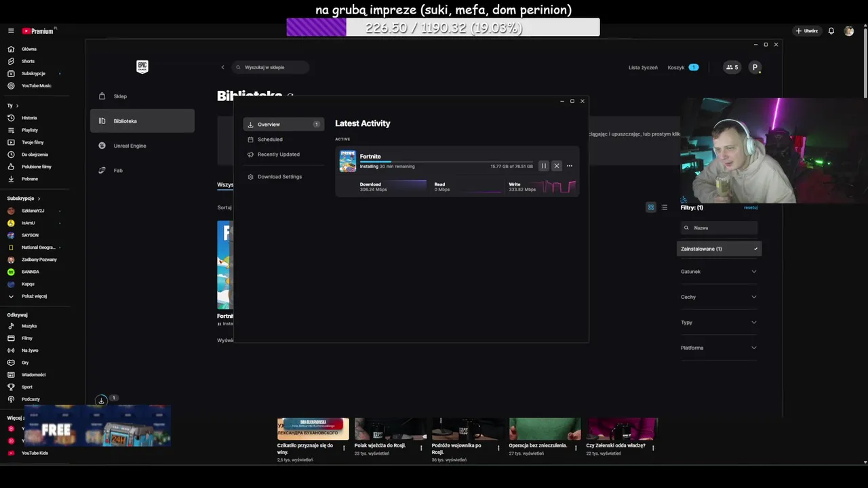This screenshot has width=868, height=488.
Task: Open the YouTube account avatar
Action: (x=849, y=31)
